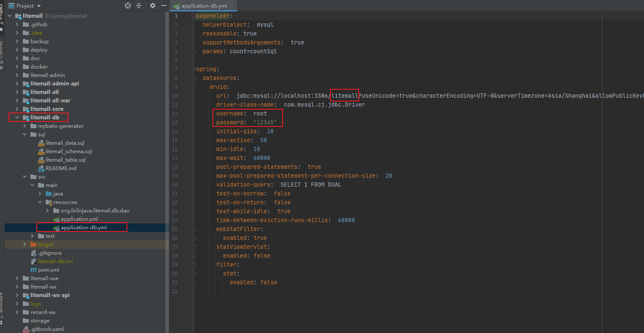The height and width of the screenshot is (333, 644).
Task: Select the application-db.yml editor tab
Action: (204, 6)
